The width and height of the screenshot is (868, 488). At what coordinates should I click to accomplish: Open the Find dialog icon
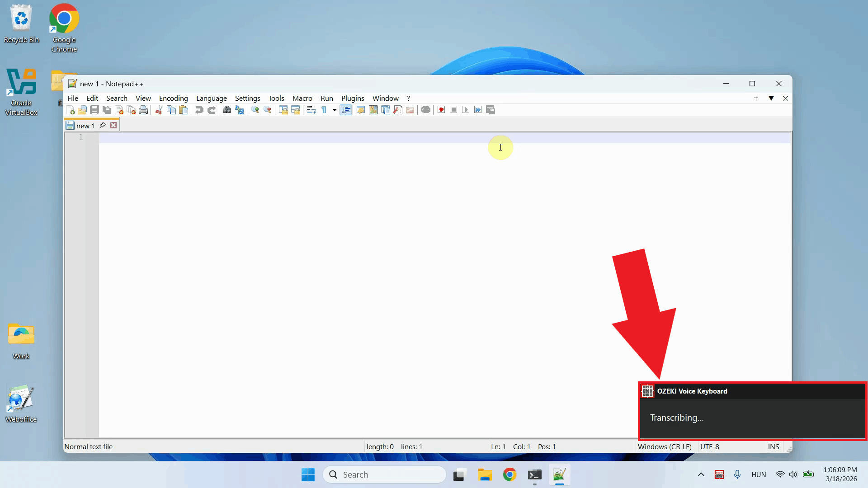226,110
